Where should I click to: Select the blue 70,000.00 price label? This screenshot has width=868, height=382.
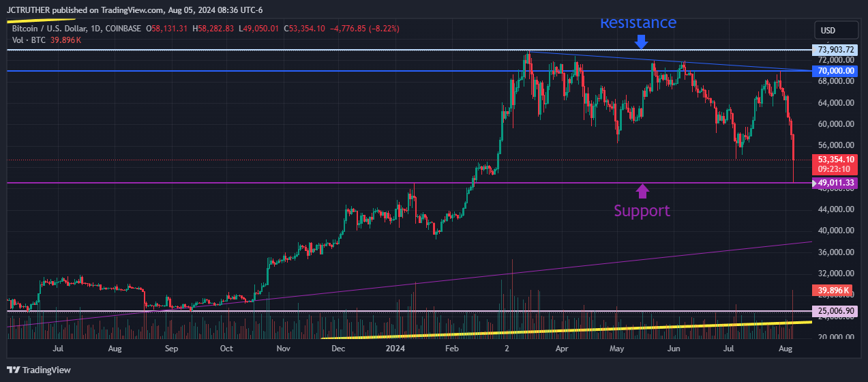click(836, 70)
